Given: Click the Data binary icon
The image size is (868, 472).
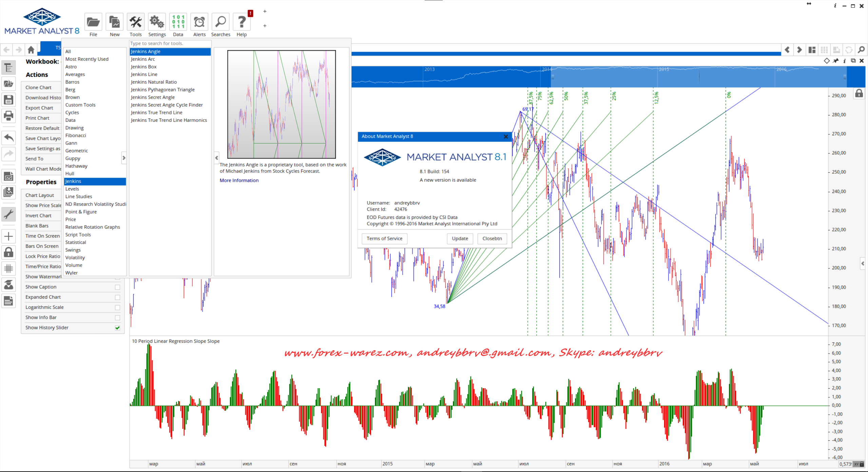Looking at the screenshot, I should click(178, 22).
